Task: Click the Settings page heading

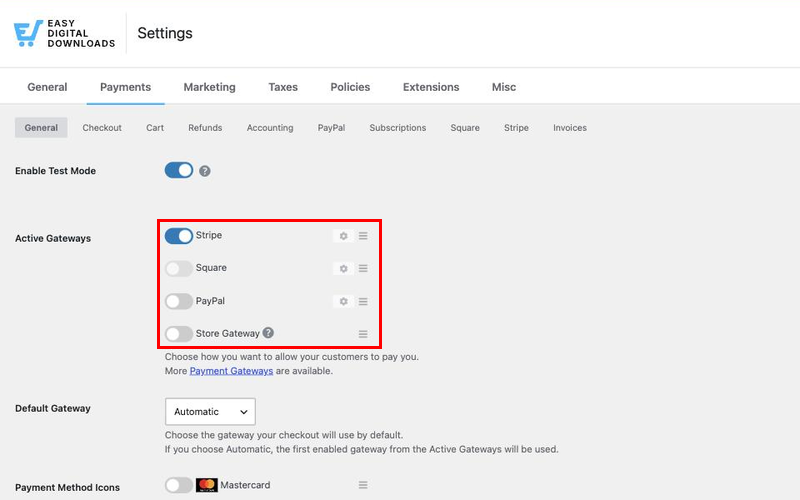Action: [x=165, y=33]
